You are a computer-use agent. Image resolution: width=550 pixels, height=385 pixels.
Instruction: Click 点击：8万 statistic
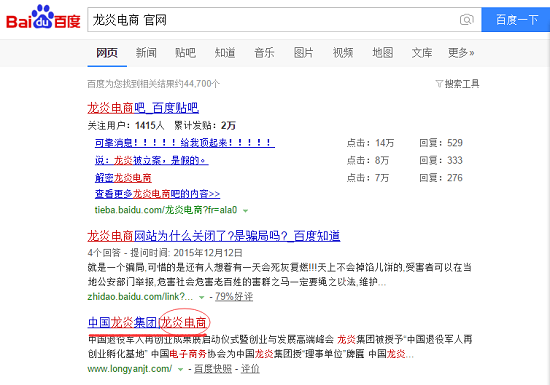point(368,160)
